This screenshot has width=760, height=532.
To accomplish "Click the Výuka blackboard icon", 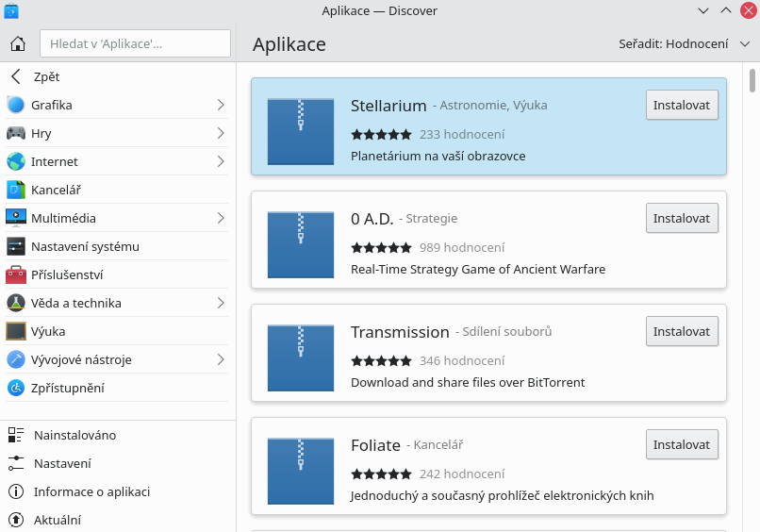I will pos(15,331).
